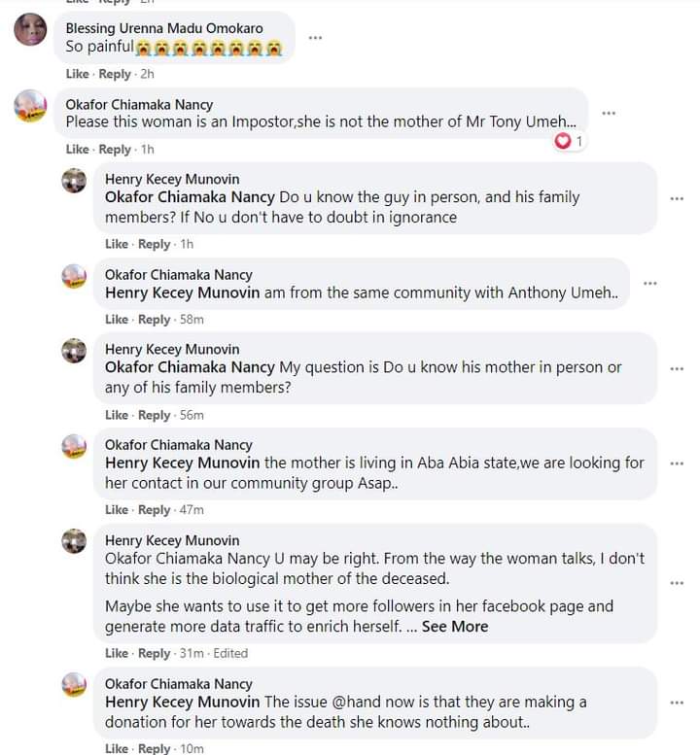Image resolution: width=700 pixels, height=755 pixels.
Task: Open options for 'U may be right' reply
Action: coord(677,583)
